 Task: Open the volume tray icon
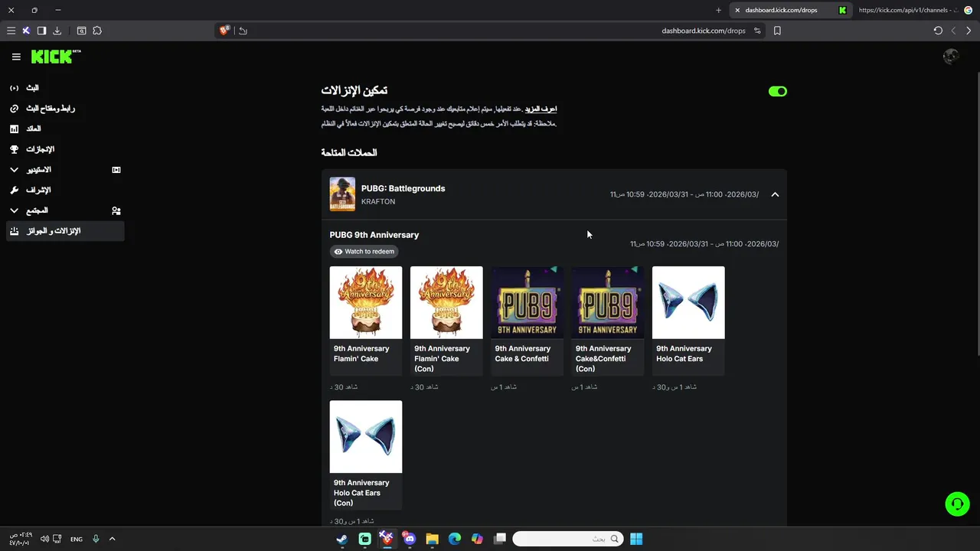pos(44,539)
